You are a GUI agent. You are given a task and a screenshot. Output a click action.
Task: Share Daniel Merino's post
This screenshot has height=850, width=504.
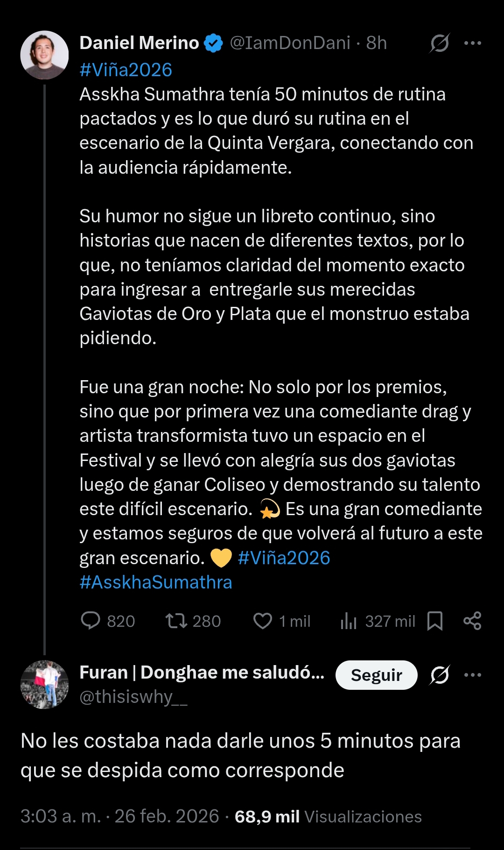(x=472, y=621)
